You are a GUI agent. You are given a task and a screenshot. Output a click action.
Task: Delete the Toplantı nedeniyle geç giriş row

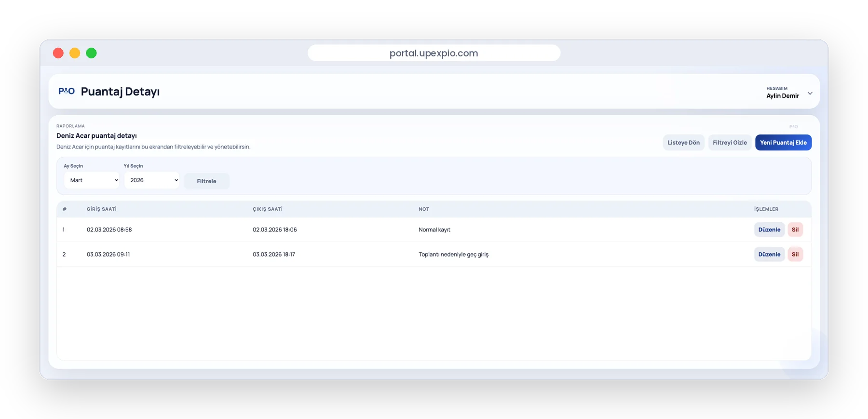(795, 254)
